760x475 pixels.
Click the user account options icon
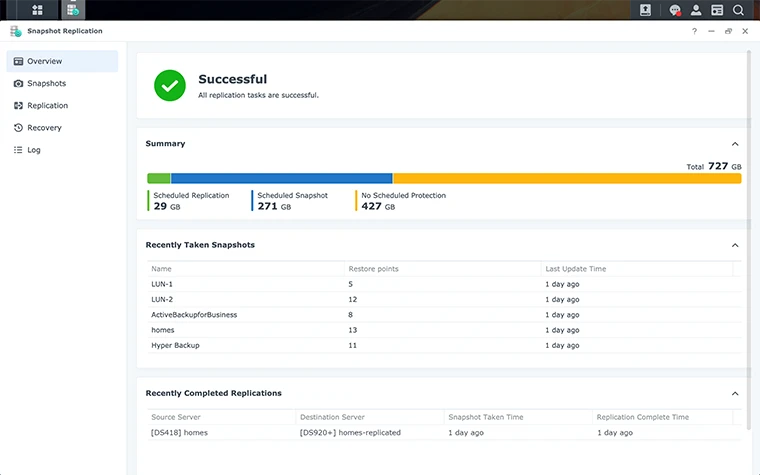point(696,10)
